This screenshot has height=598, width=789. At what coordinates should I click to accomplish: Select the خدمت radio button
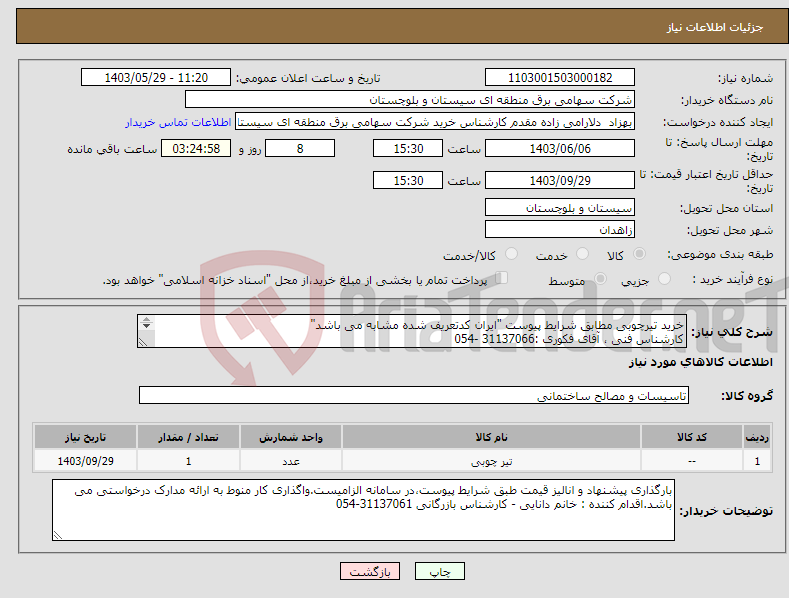[582, 254]
